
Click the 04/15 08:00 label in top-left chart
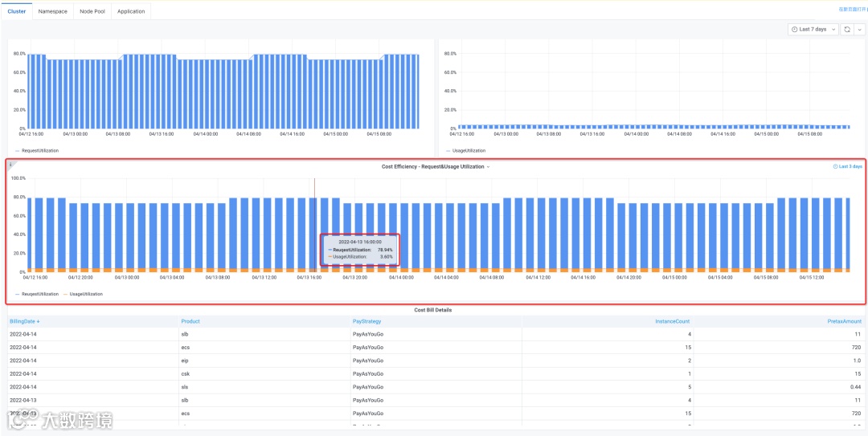click(381, 134)
